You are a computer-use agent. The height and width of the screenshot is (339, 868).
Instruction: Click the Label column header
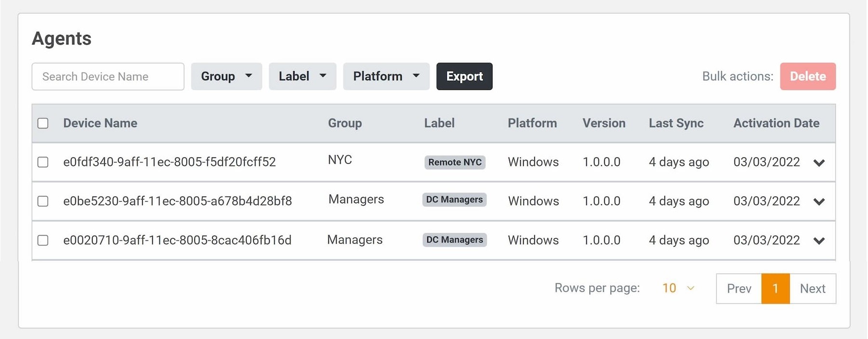click(x=439, y=123)
